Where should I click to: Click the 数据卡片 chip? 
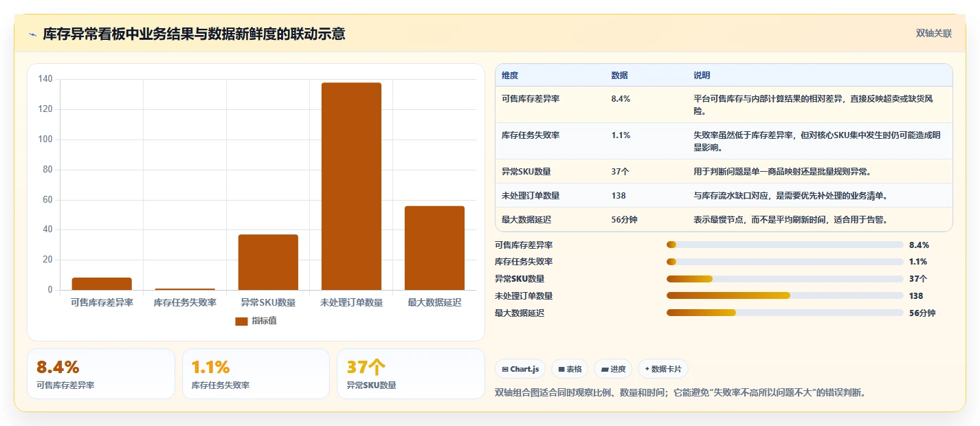(x=662, y=369)
